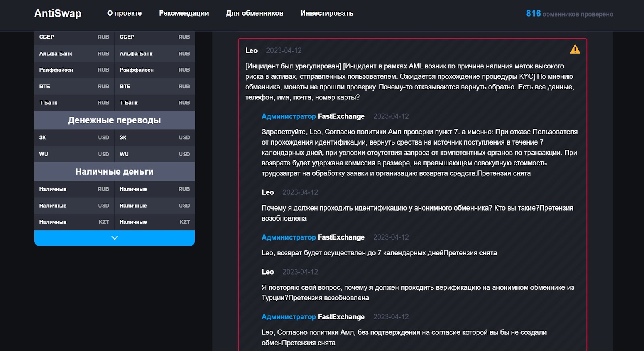Click the Наличные деньги section header
This screenshot has width=644, height=351.
point(114,171)
